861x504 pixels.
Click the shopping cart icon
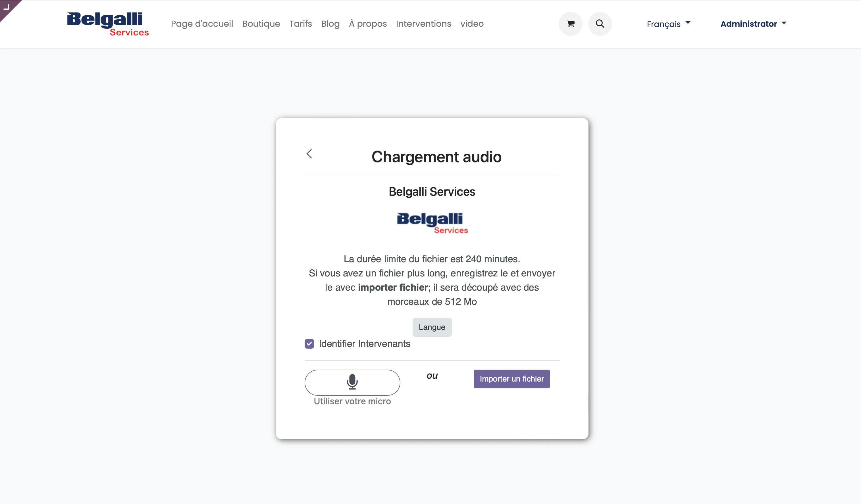570,23
